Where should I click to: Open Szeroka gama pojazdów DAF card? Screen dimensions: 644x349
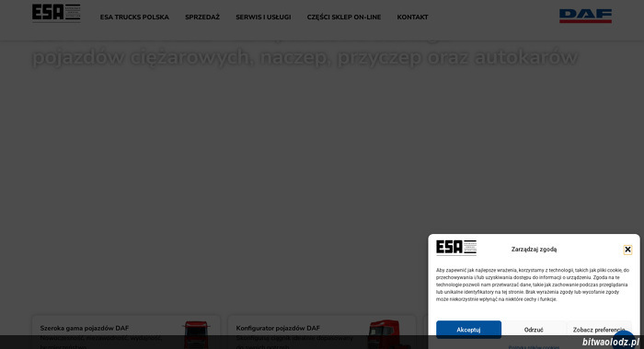[x=126, y=332]
